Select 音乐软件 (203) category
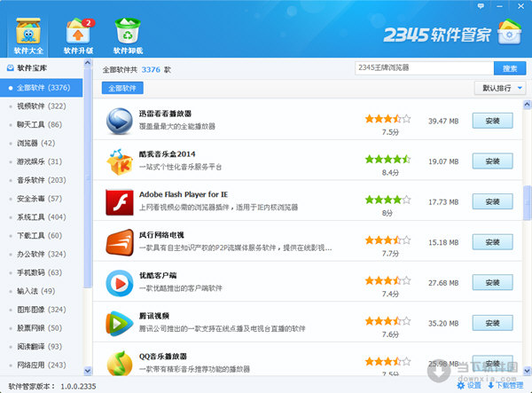 point(41,180)
